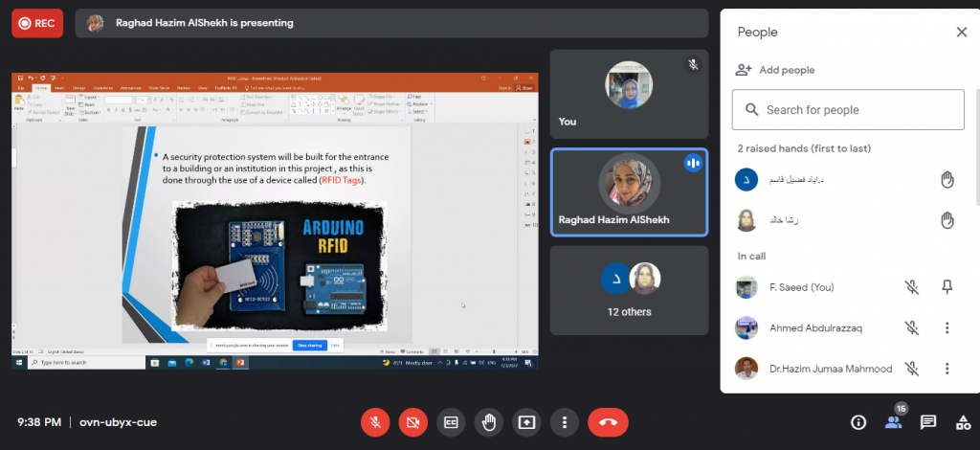This screenshot has width=980, height=450.
Task: Click the 12 others participant tile
Action: coord(629,287)
